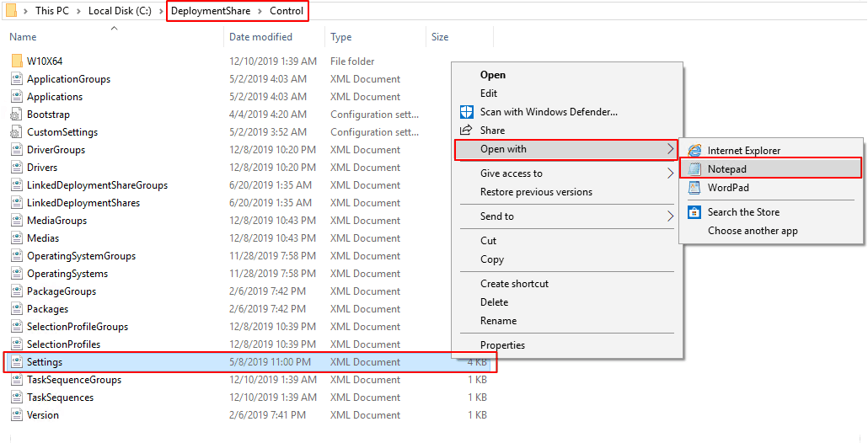
Task: Click the folder icon in address bar
Action: tap(12, 10)
